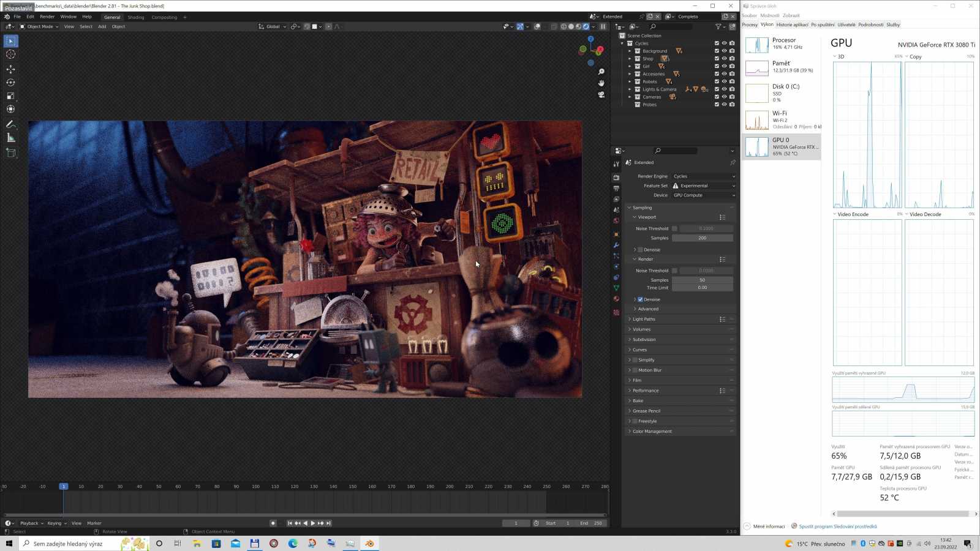The height and width of the screenshot is (551, 980).
Task: Enable Render Noise Threshold checkbox
Action: pyautogui.click(x=674, y=271)
